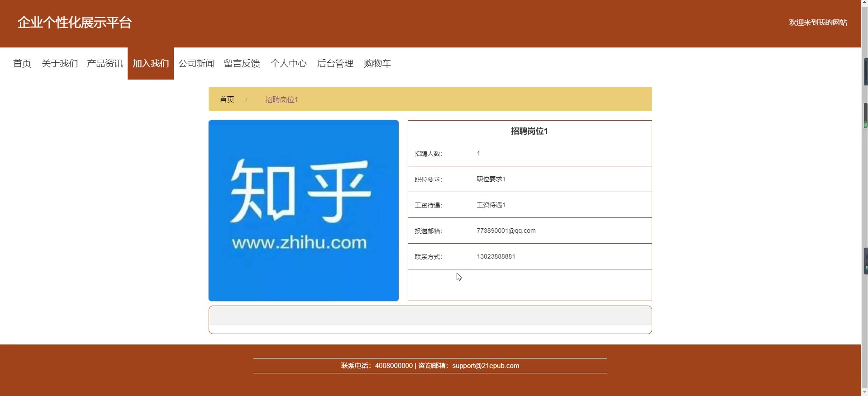868x396 pixels.
Task: Click the 联系方式 label
Action: (x=429, y=257)
